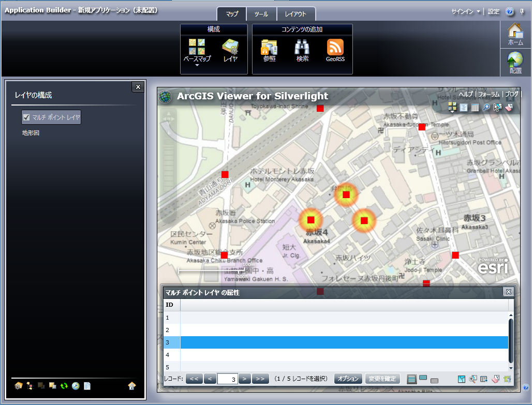Close the マルチ ポイント レイヤ の属性 table

(x=508, y=292)
